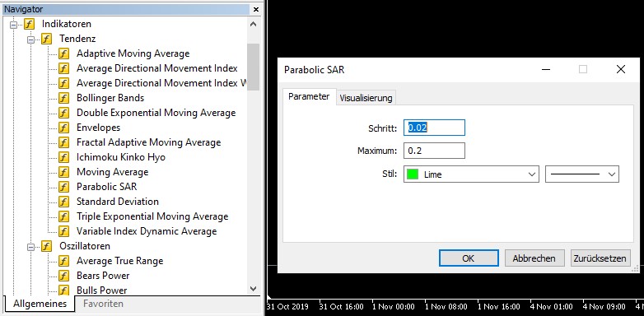Switch to the Visualisierung tab
644x316 pixels.
coord(366,98)
